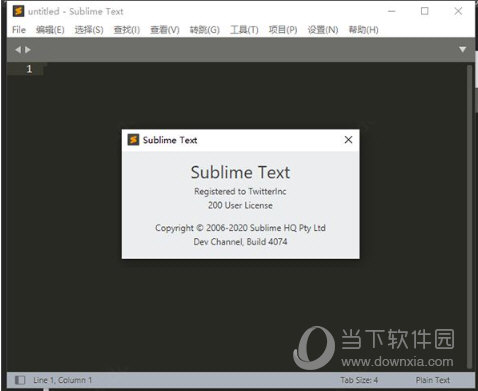Open the tab list dropdown arrow
This screenshot has height=391, width=478.
(462, 50)
